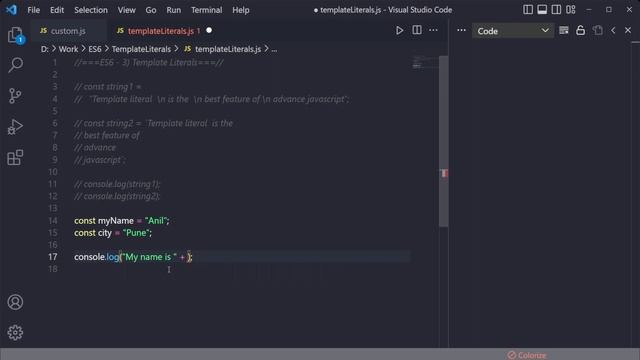Open the Manage gear icon
This screenshot has width=640, height=360.
point(16,333)
